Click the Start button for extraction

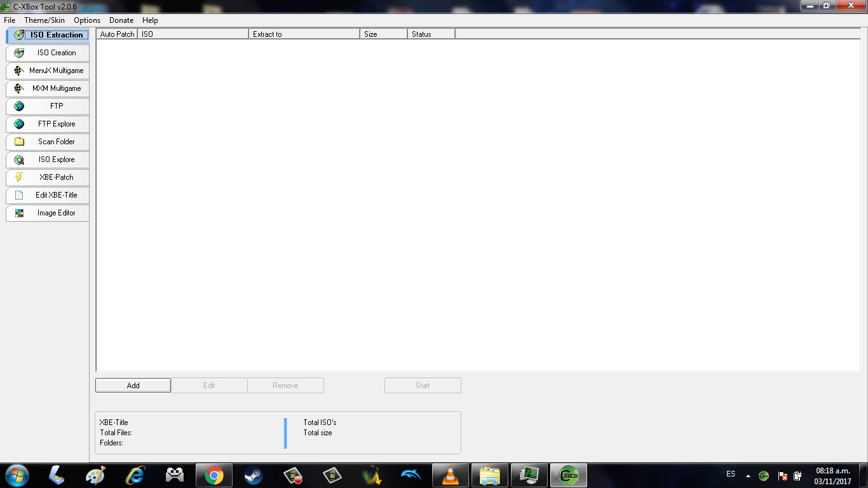click(423, 386)
